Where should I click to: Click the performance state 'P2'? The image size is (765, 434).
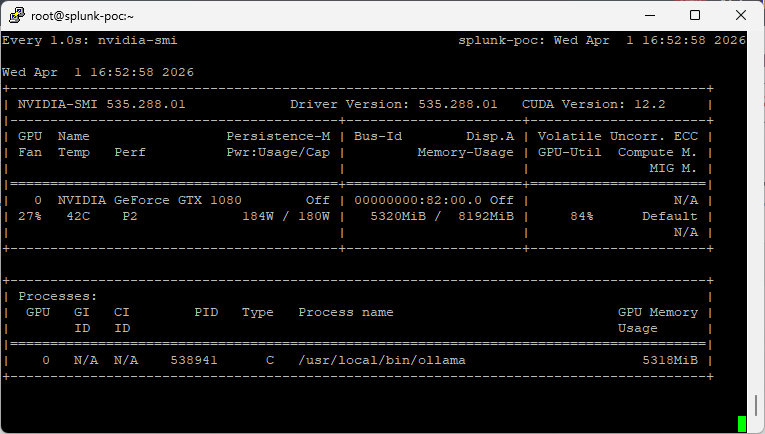click(130, 216)
